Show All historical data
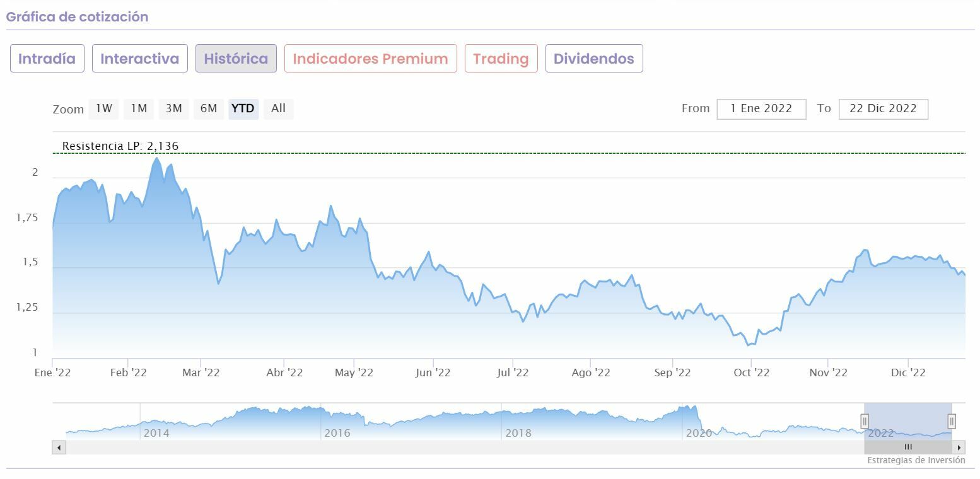The image size is (980, 479). (x=278, y=108)
